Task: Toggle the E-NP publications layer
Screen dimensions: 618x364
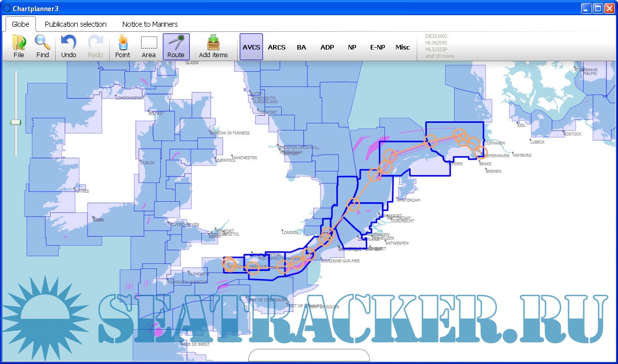Action: [x=377, y=47]
